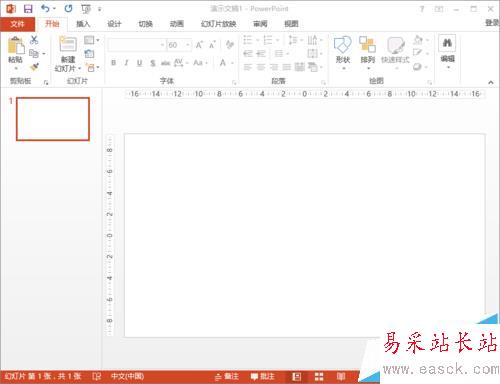This screenshot has height=384, width=500.
Task: Switch to Reading view icon
Action: (341, 377)
